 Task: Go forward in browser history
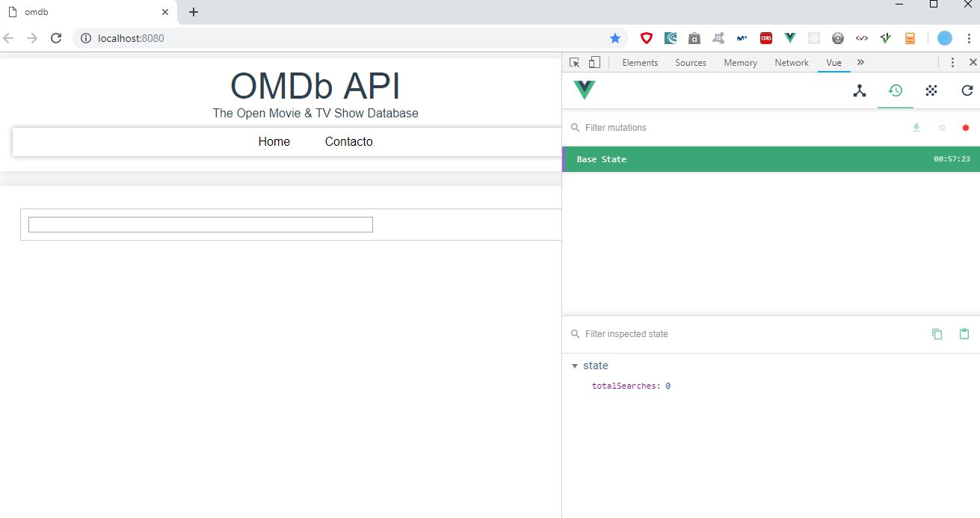click(31, 38)
